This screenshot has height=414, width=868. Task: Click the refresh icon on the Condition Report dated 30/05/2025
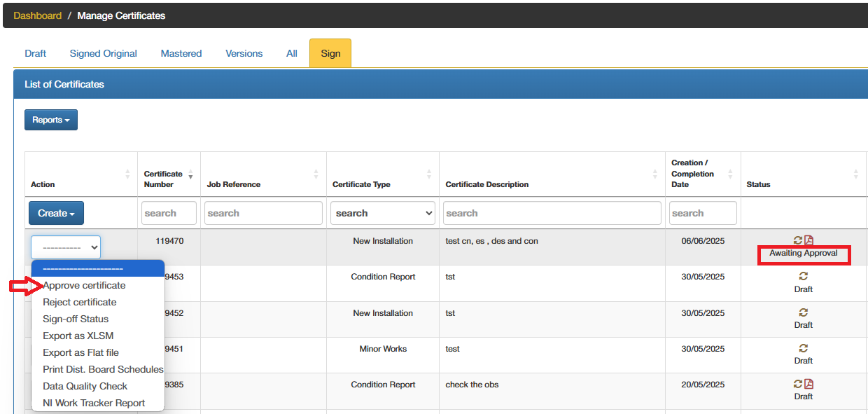[x=803, y=276]
